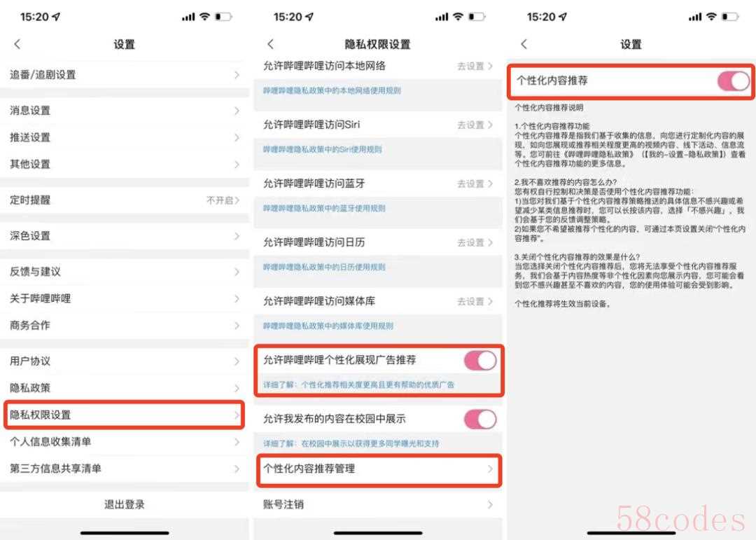This screenshot has width=756, height=540.
Task: Open 详细了解 personalized ads link
Action: pyautogui.click(x=358, y=385)
